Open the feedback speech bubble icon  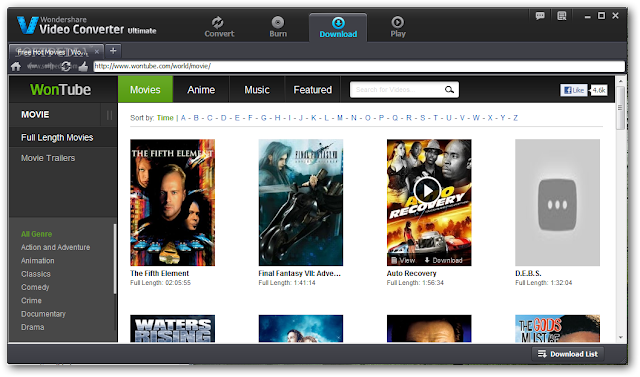tap(540, 16)
